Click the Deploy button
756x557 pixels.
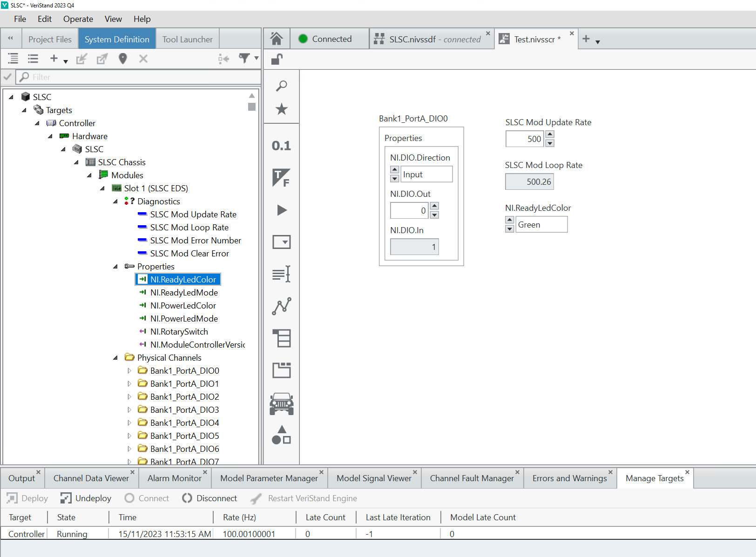pos(27,498)
